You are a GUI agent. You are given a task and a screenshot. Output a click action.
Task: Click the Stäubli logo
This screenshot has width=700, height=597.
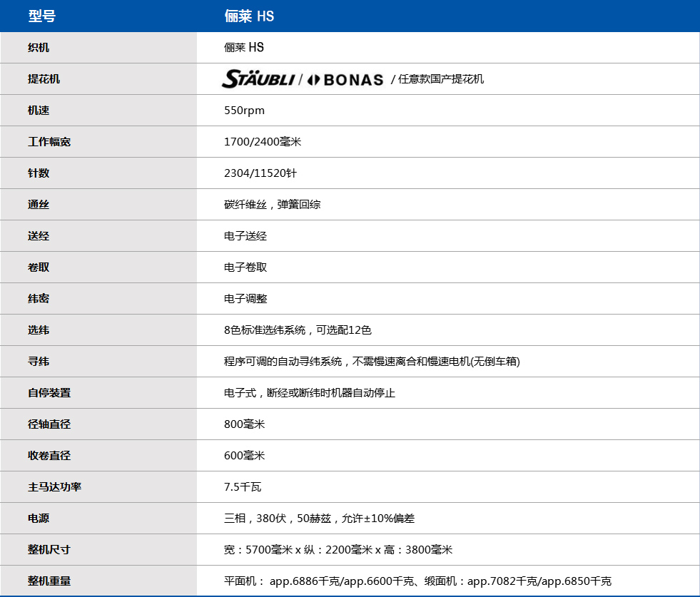258,79
